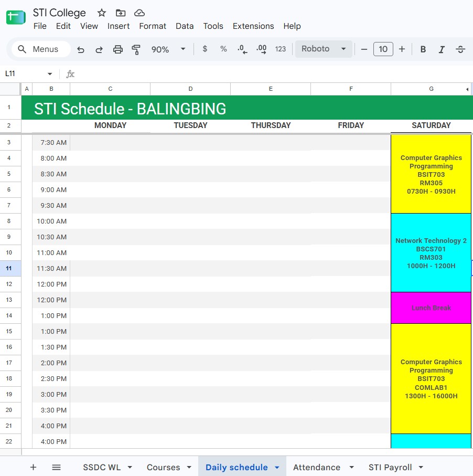The height and width of the screenshot is (476, 473).
Task: Switch to the Courses sheet tab
Action: click(x=164, y=467)
